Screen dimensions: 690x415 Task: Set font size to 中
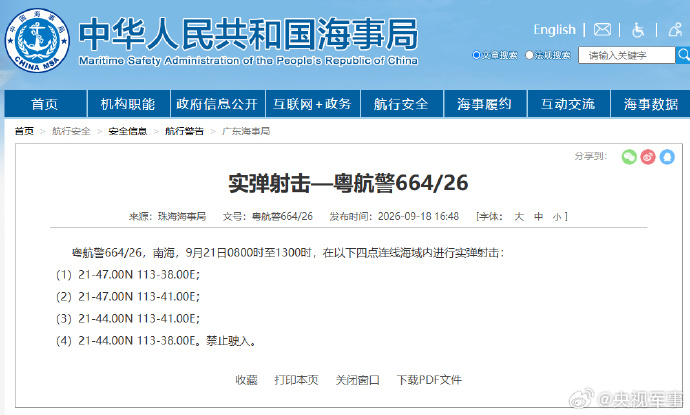tap(539, 217)
